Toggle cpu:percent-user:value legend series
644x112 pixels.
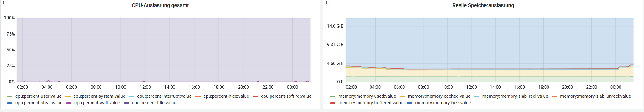coord(38,96)
